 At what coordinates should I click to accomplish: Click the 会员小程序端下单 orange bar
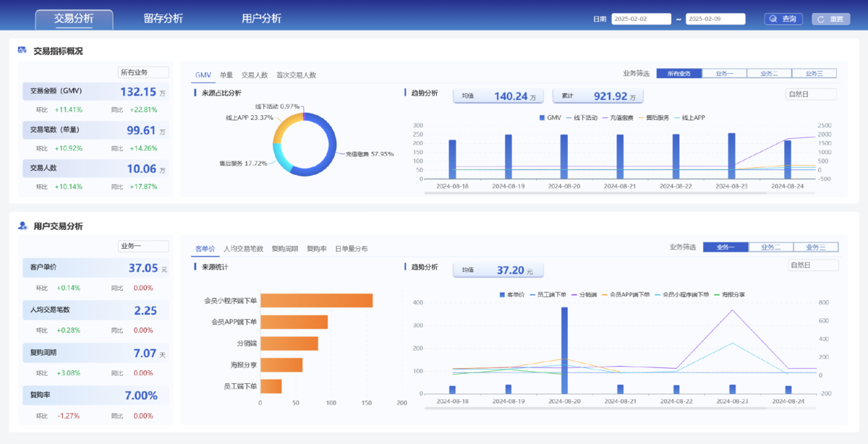click(316, 300)
